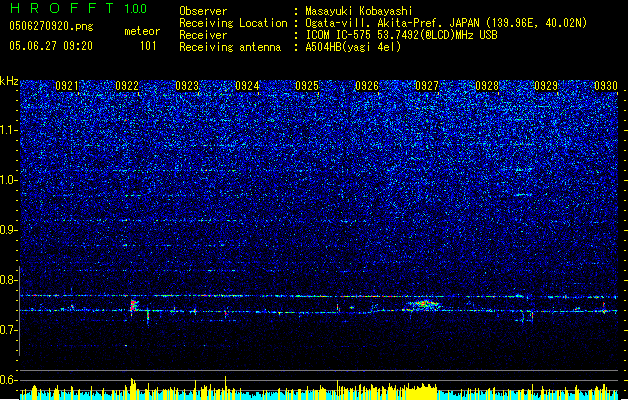Click the 0922 time marker
The height and width of the screenshot is (400, 629).
click(x=127, y=86)
